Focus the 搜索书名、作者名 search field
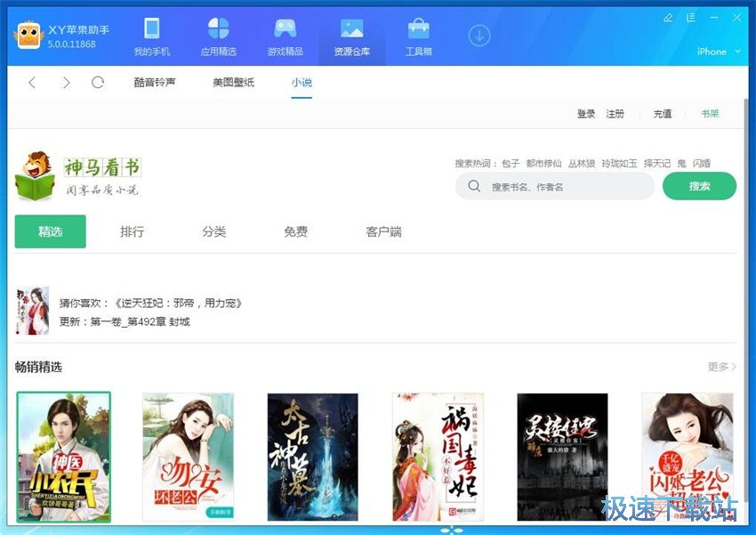 coord(555,186)
